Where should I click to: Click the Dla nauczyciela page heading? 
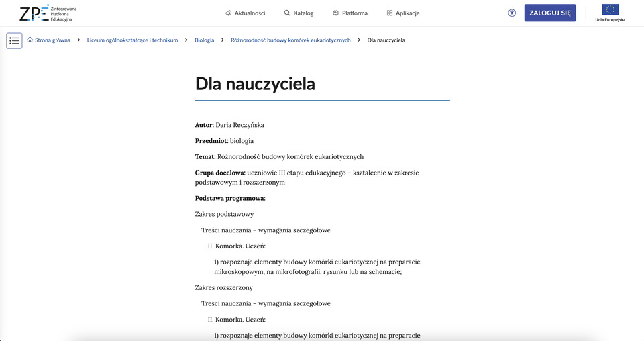pos(255,83)
